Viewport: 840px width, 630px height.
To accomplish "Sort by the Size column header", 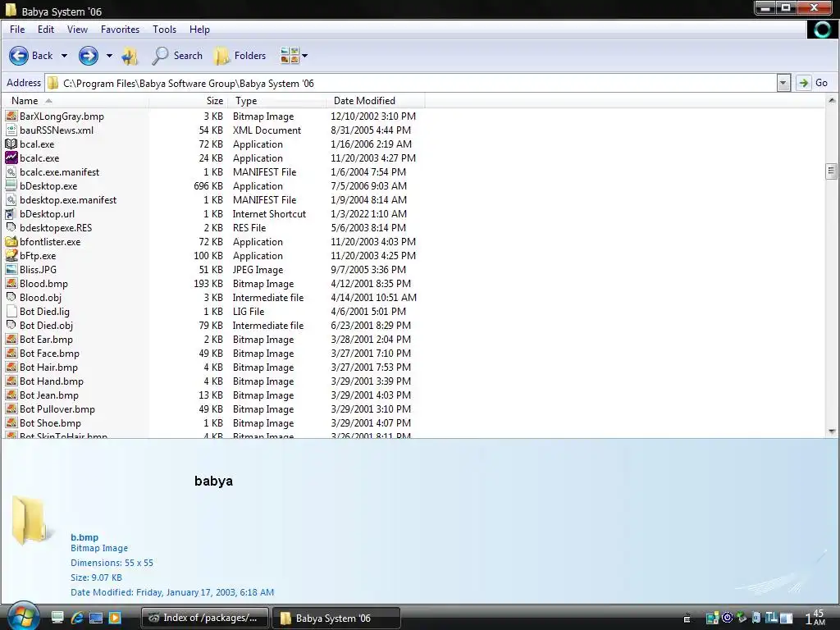I will [189, 101].
